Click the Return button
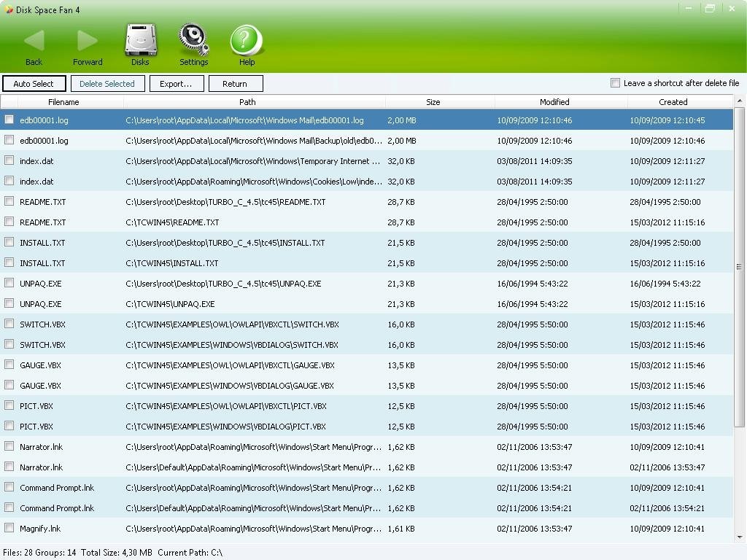This screenshot has width=747, height=560. (236, 83)
